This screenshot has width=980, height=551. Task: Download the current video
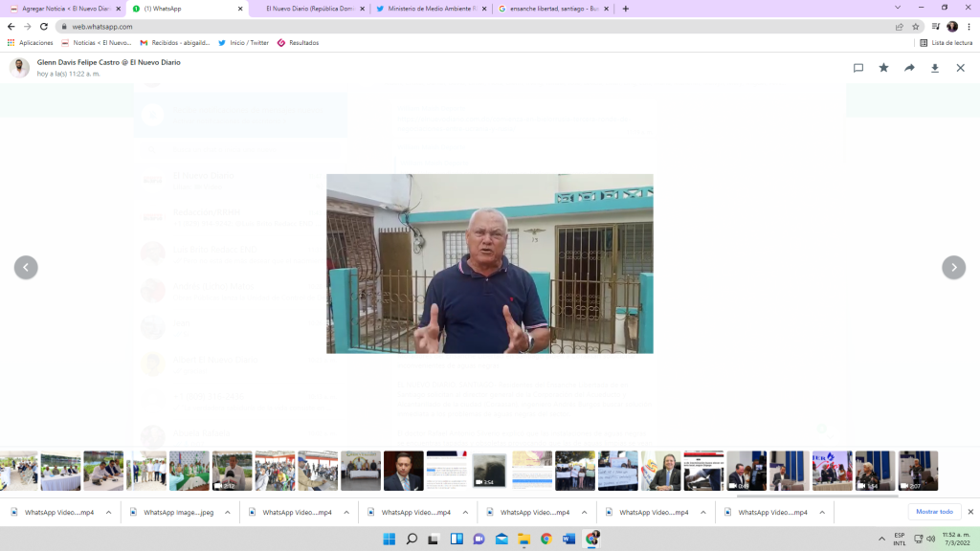pyautogui.click(x=935, y=68)
